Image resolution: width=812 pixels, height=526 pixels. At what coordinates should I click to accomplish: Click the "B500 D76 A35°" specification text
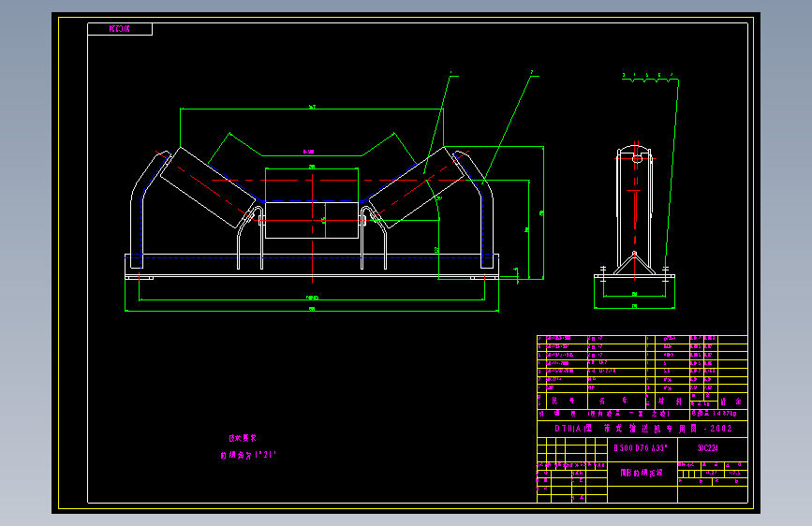point(640,447)
